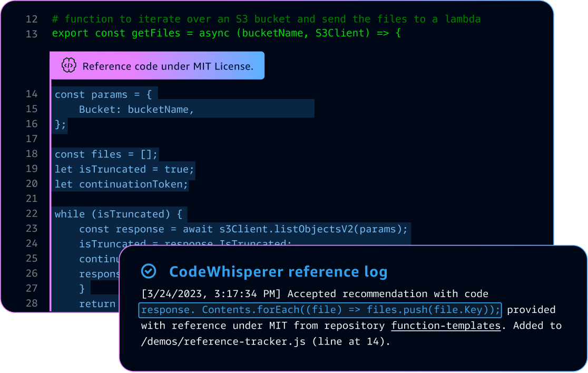Click the s3Client.listObjectsV2(params) code line
The width and height of the screenshot is (588, 373).
click(x=243, y=229)
